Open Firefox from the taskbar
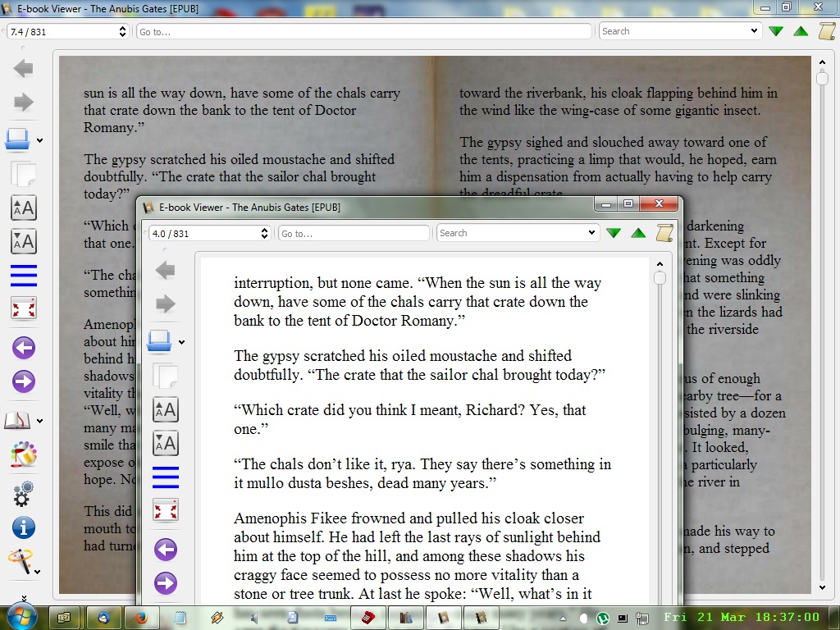Screen dimensions: 840x630 141,618
